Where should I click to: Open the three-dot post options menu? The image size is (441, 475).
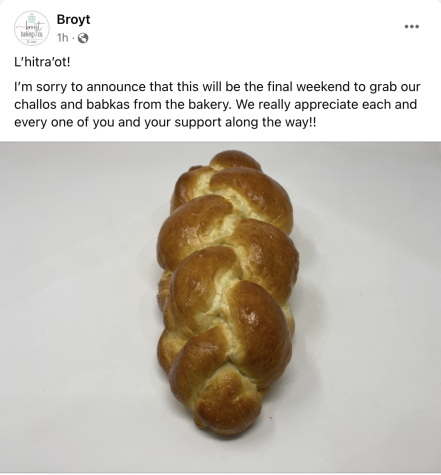412,27
